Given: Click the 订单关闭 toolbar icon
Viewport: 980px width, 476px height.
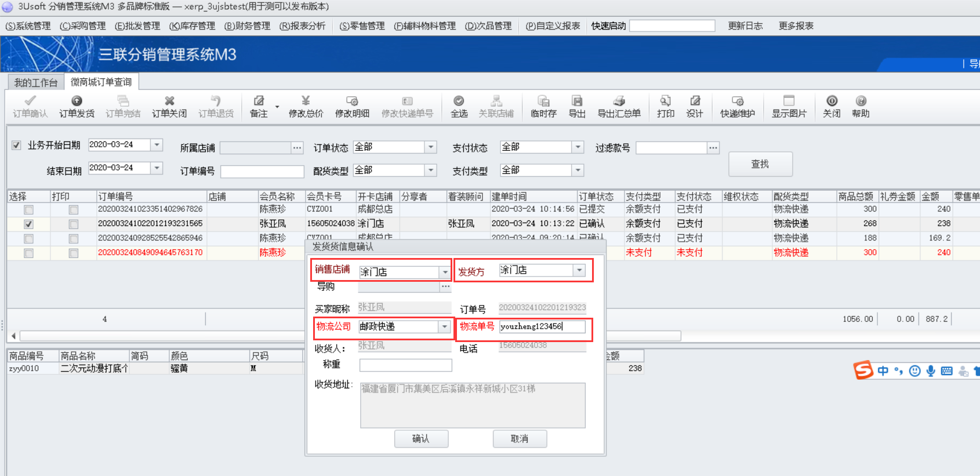Looking at the screenshot, I should tap(169, 107).
